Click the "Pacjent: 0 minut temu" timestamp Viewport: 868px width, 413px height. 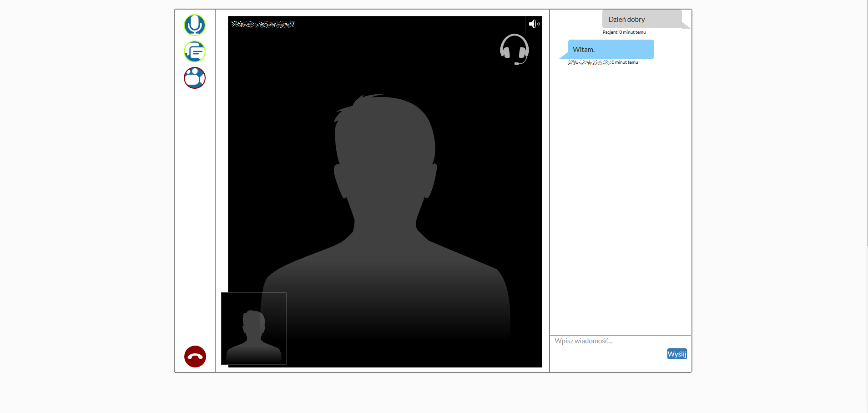[x=624, y=32]
